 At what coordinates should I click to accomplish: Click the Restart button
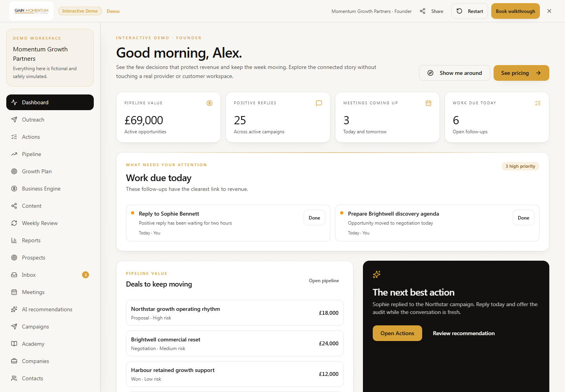click(470, 11)
